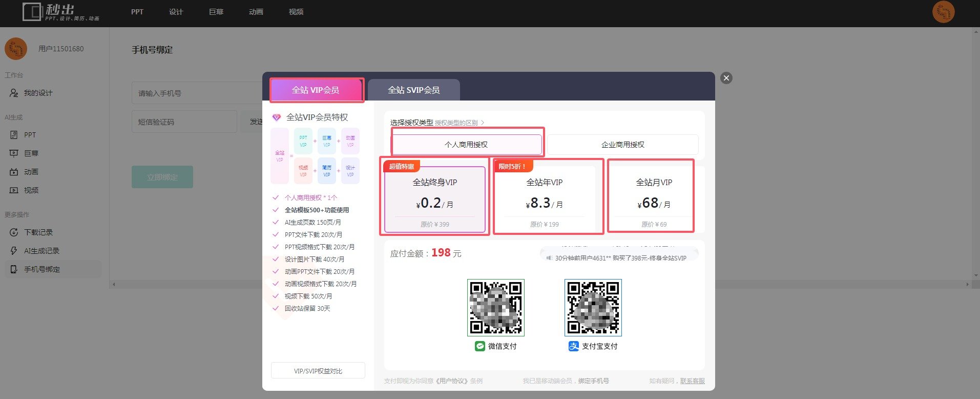This screenshot has width=980, height=399.
Task: Click the speaker icon in the purchase notice
Action: [x=549, y=258]
